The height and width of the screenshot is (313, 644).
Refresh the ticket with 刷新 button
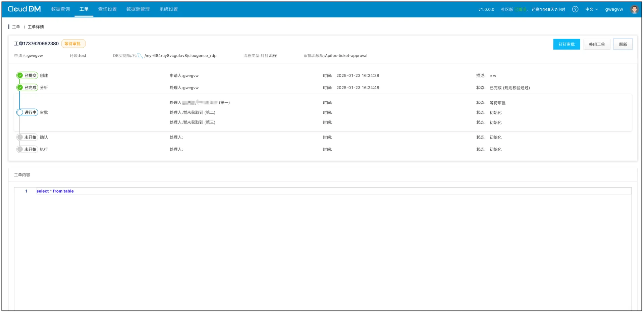click(623, 44)
